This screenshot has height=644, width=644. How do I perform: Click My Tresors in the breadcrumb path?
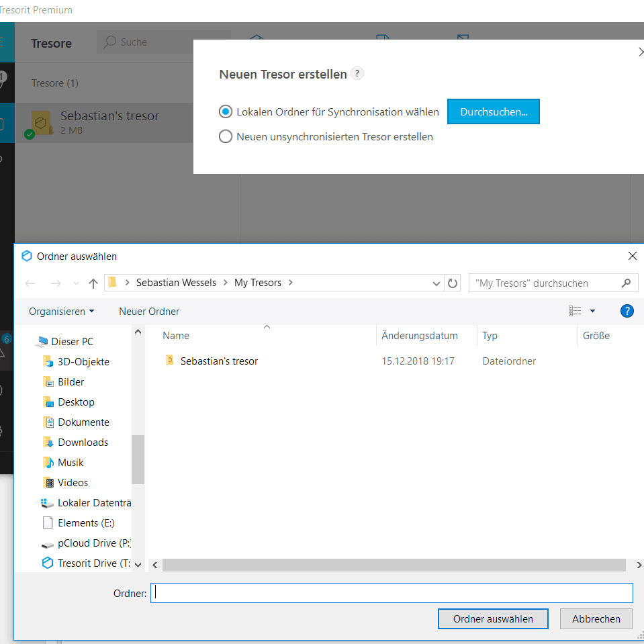coord(257,283)
